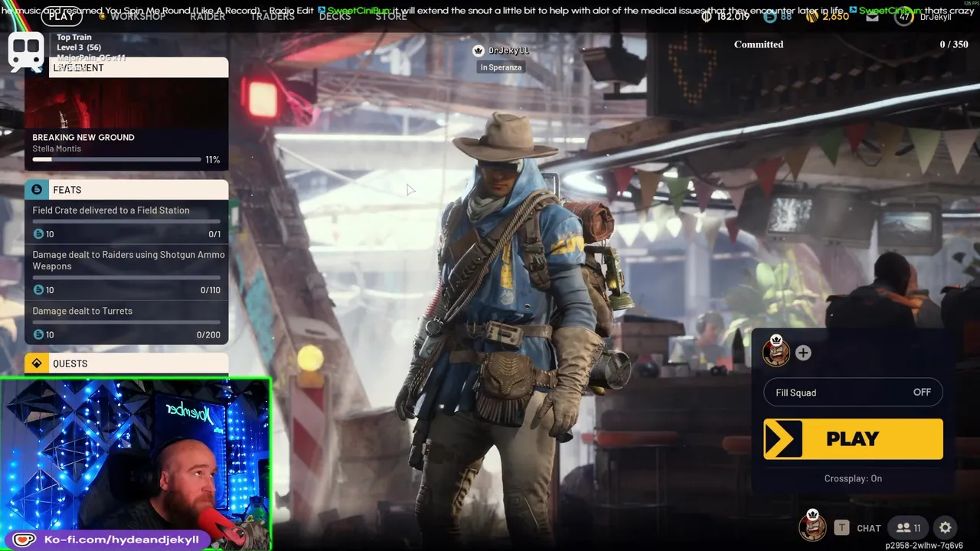Image resolution: width=980 pixels, height=551 pixels.
Task: Click the Breaking New Ground 11% progress bar
Action: (x=116, y=159)
